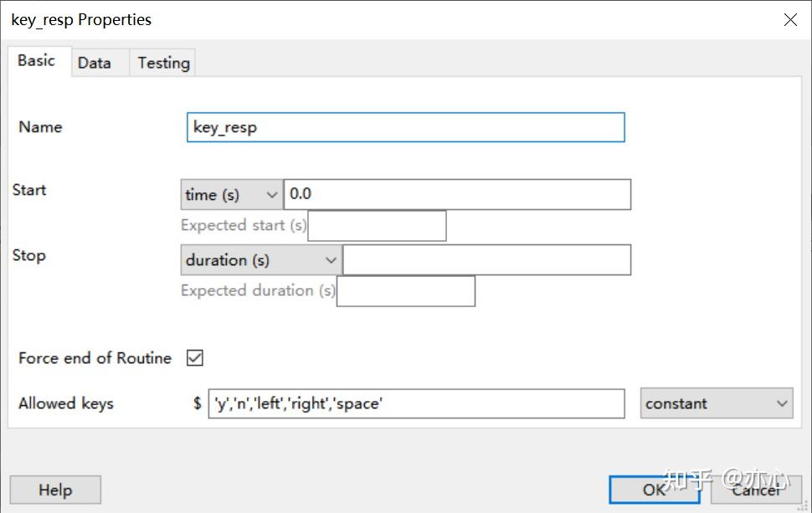
Task: Click the Allowed keys input field
Action: [x=416, y=403]
